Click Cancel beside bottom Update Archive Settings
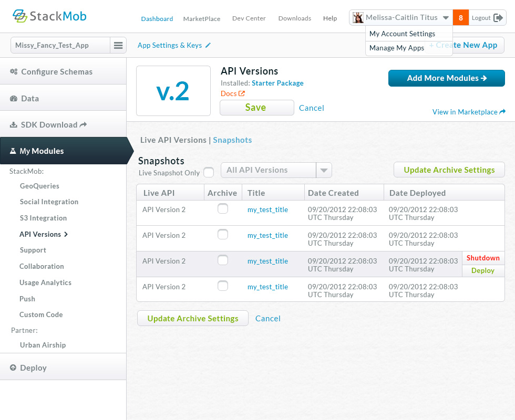Image resolution: width=515 pixels, height=420 pixels. tap(267, 319)
